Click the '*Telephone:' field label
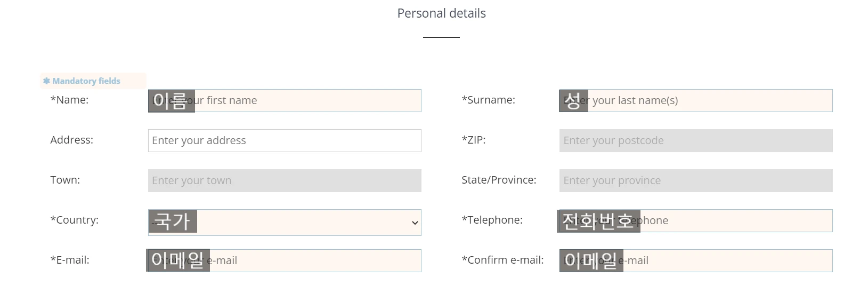The height and width of the screenshot is (293, 868). click(492, 220)
